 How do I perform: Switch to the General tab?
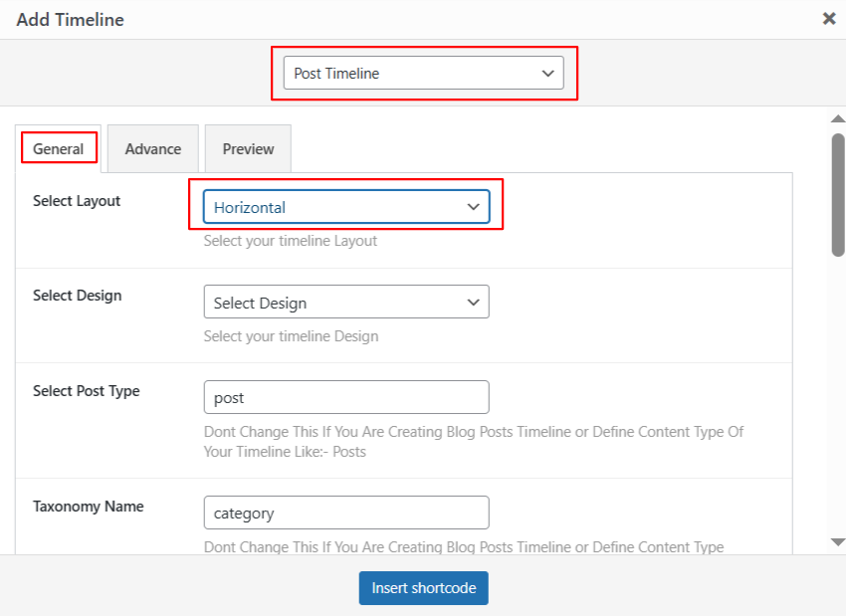(x=59, y=149)
